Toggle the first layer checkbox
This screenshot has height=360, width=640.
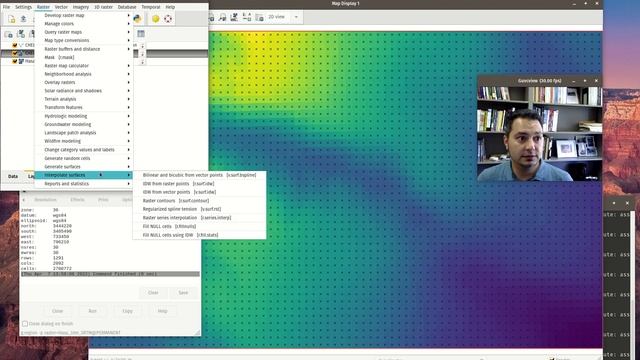coord(15,45)
